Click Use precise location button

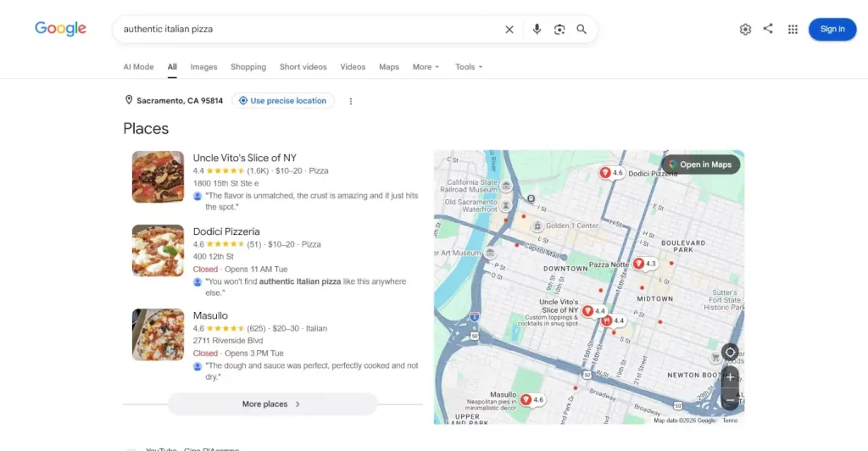click(x=283, y=101)
